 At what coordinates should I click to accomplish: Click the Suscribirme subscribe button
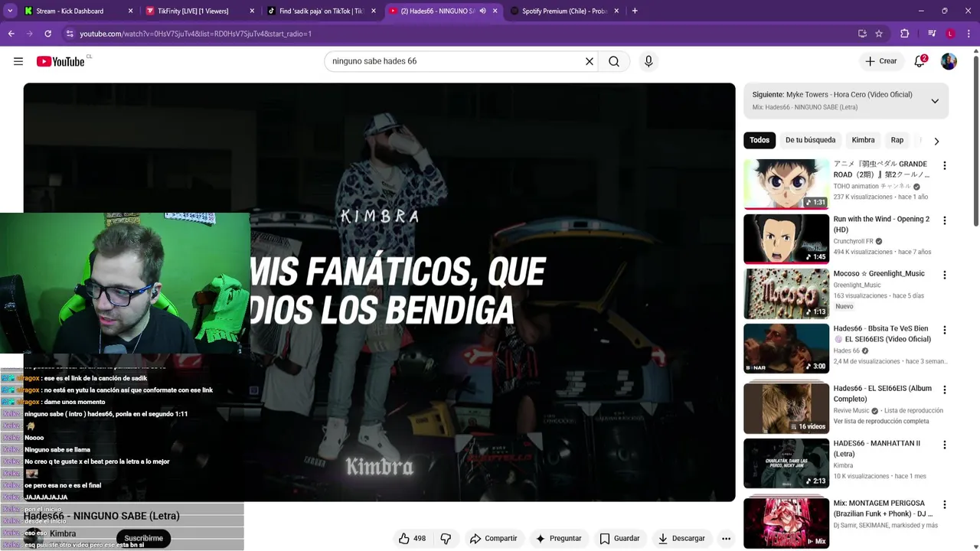[x=144, y=538]
